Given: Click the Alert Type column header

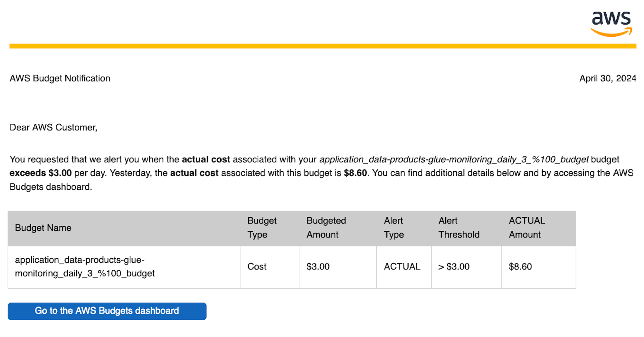Looking at the screenshot, I should 393,227.
